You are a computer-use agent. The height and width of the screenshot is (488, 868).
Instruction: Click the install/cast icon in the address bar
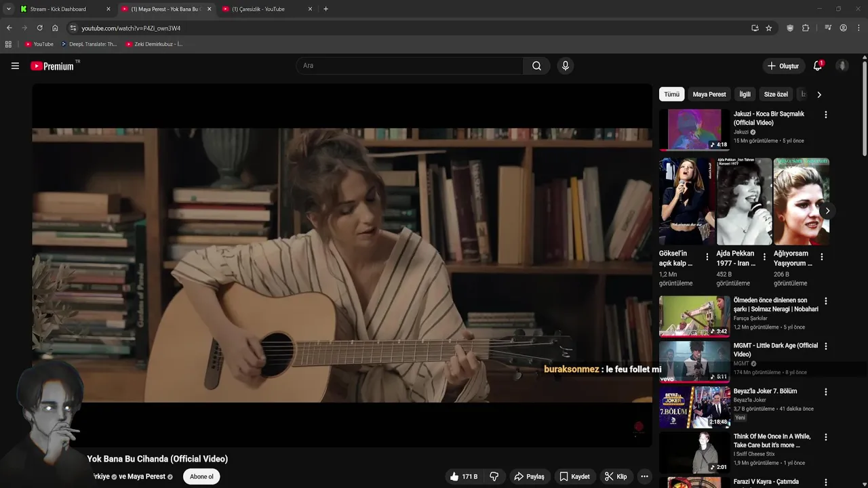[x=755, y=28]
